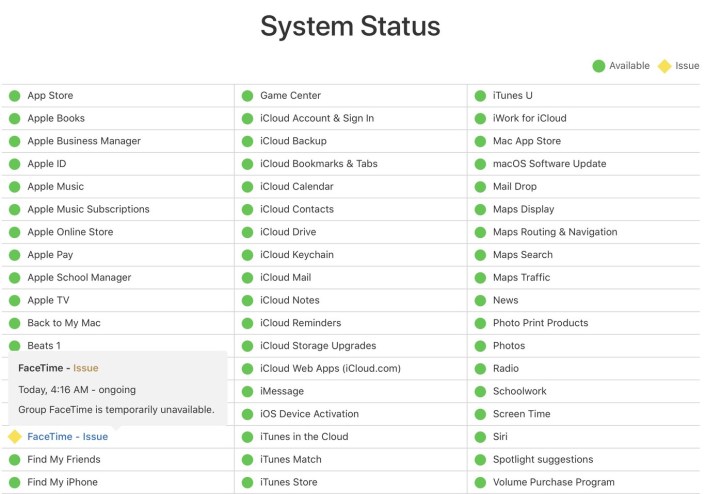705x494 pixels.
Task: Click the green dot next to iCloud Mail
Action: tap(247, 278)
